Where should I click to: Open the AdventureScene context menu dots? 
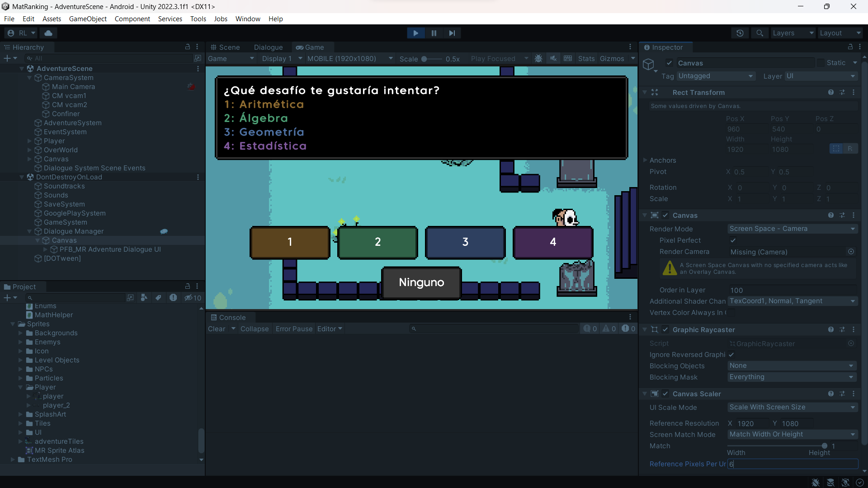coord(198,69)
